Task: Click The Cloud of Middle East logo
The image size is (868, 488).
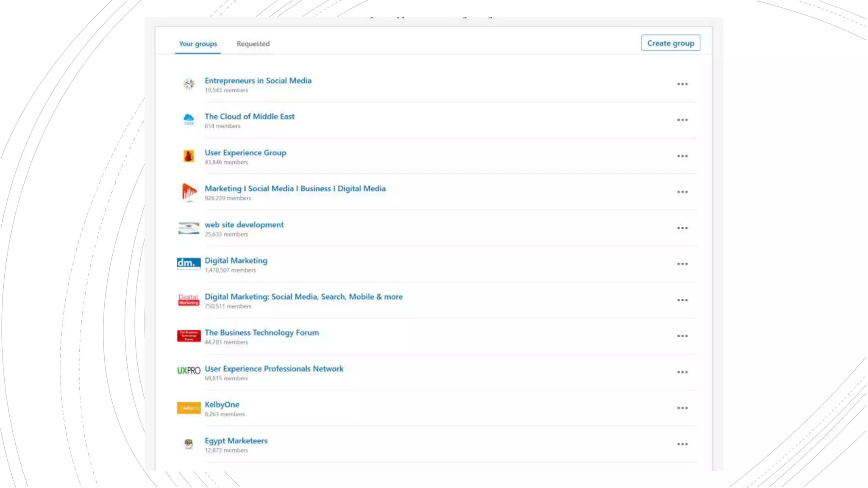Action: point(189,120)
